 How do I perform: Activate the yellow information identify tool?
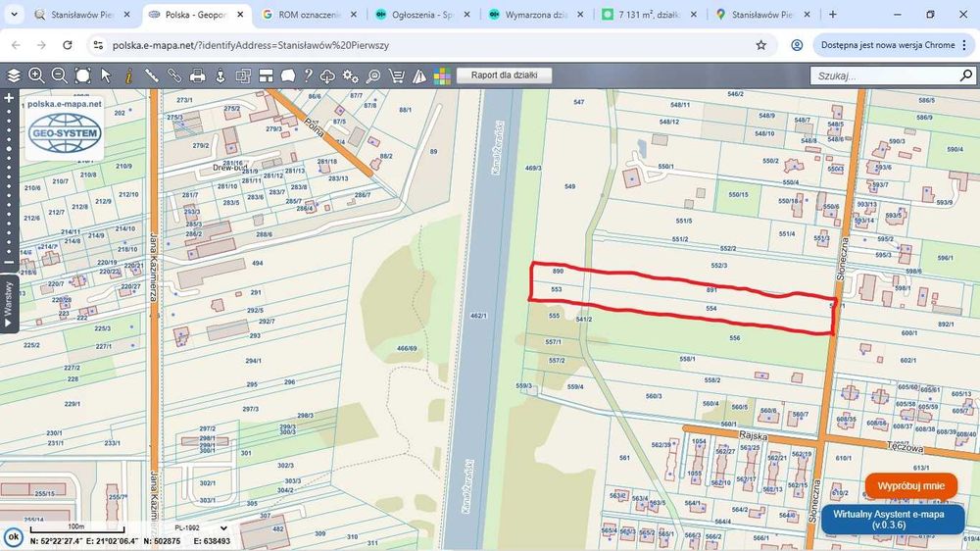click(128, 75)
